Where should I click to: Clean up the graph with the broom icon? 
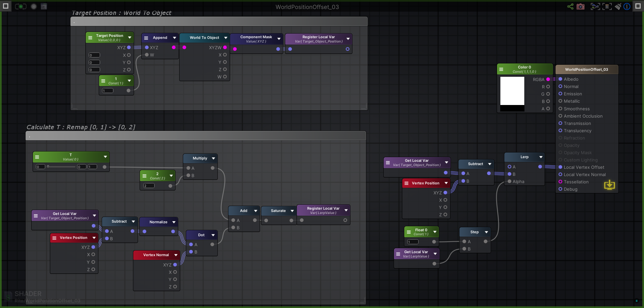point(618,6)
